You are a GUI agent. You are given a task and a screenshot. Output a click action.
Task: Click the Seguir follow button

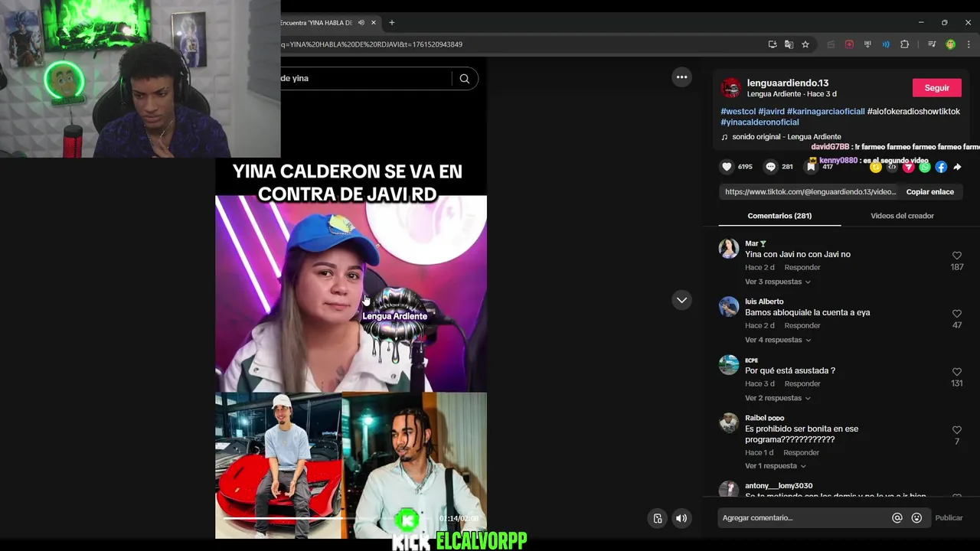click(x=936, y=88)
